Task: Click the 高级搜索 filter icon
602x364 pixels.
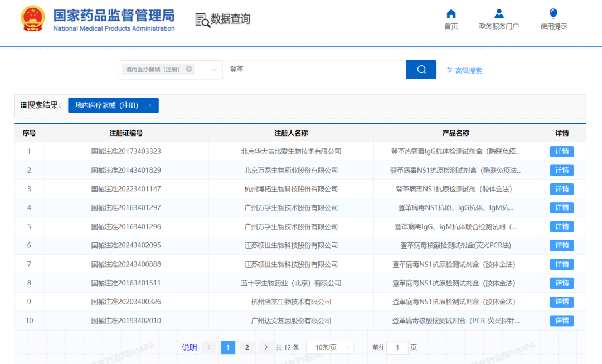Action: 450,70
